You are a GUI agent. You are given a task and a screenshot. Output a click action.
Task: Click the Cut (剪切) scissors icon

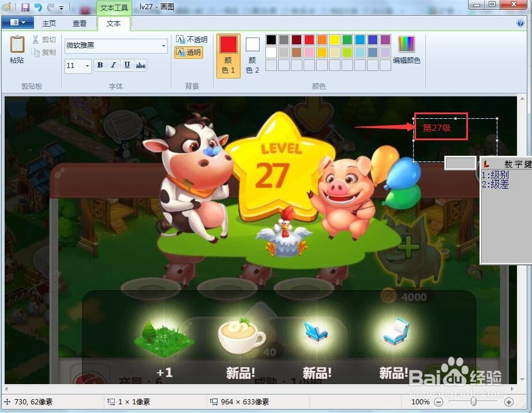36,40
